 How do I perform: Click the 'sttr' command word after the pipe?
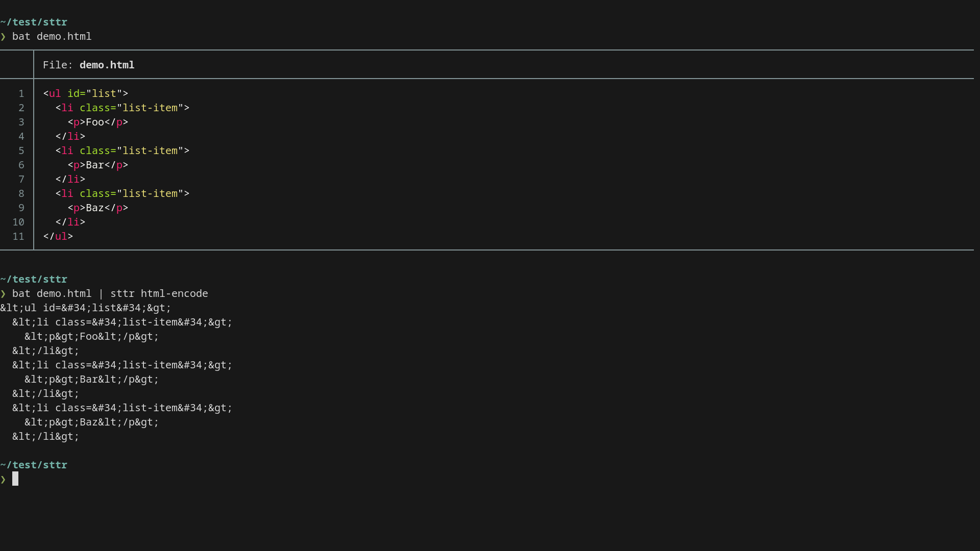[x=122, y=294]
